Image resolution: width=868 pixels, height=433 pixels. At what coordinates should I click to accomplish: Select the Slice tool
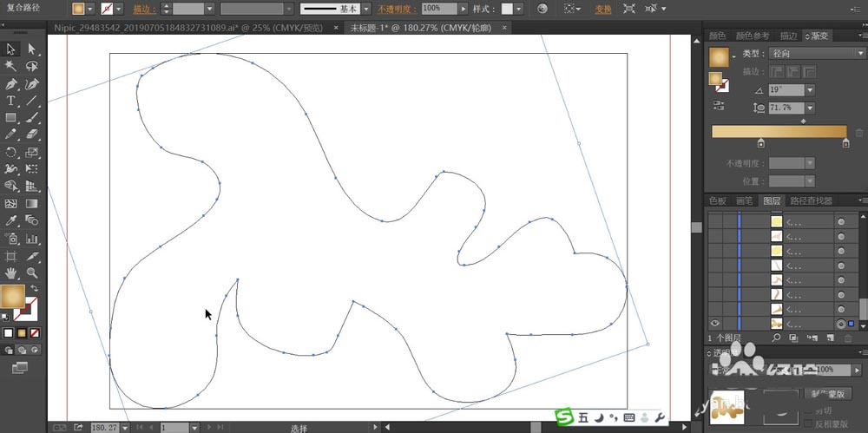[x=31, y=256]
